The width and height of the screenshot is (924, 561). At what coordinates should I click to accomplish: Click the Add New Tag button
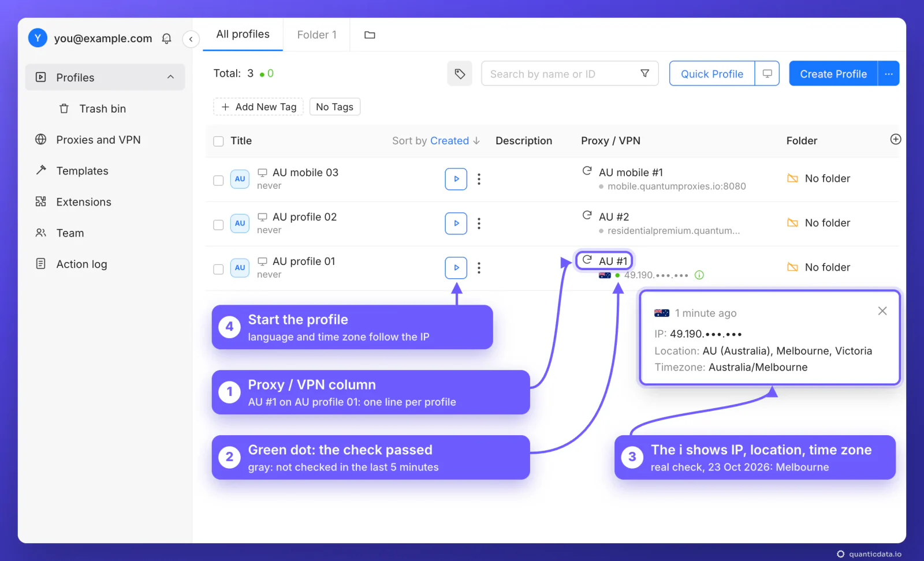click(259, 107)
